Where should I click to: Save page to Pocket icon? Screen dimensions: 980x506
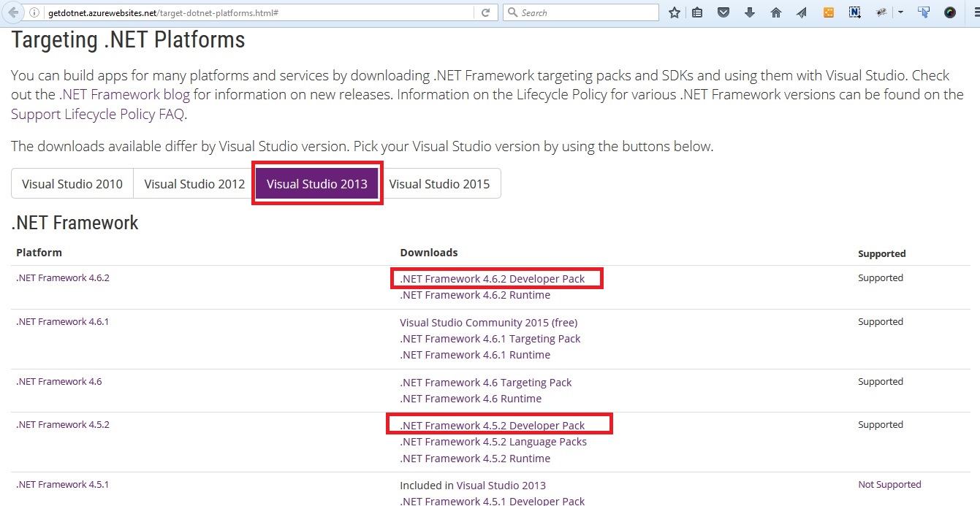tap(723, 12)
